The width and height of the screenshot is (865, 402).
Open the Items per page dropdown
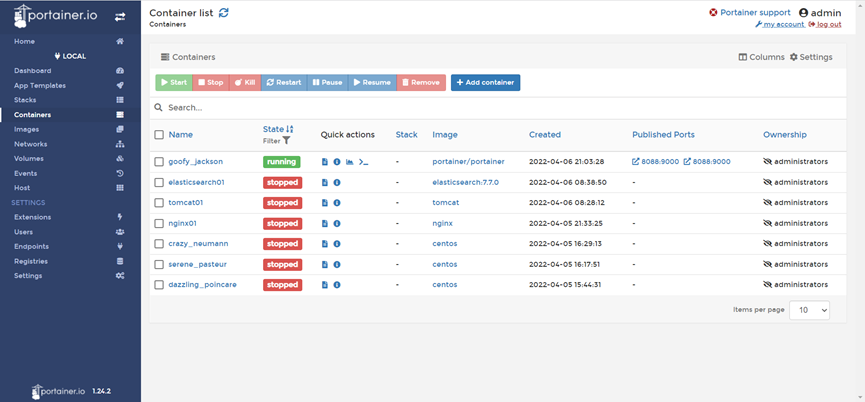point(809,310)
